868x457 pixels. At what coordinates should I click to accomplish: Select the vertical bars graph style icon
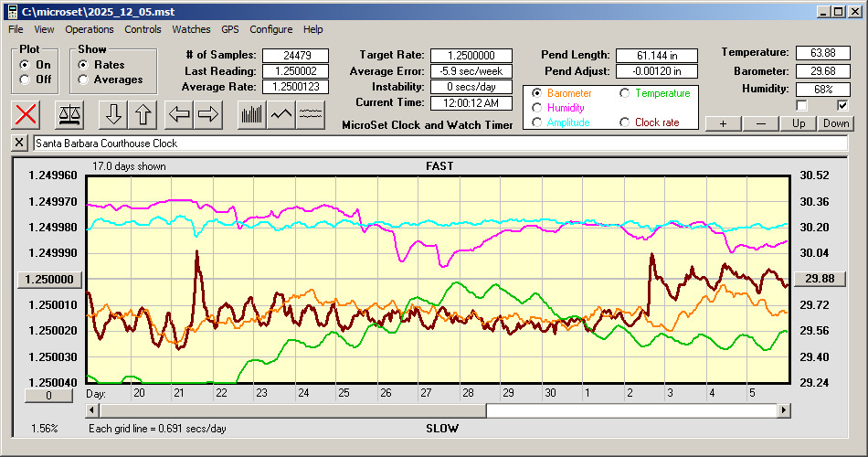(251, 114)
